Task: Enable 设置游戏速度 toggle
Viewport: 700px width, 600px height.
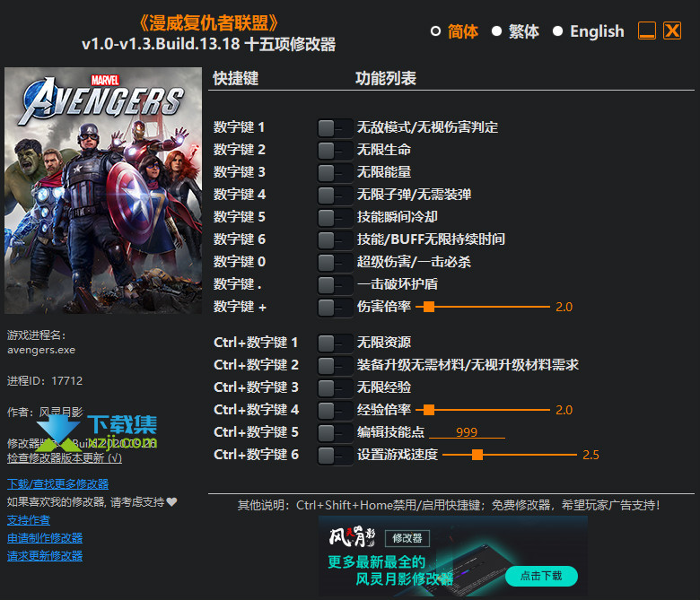Action: 335,456
